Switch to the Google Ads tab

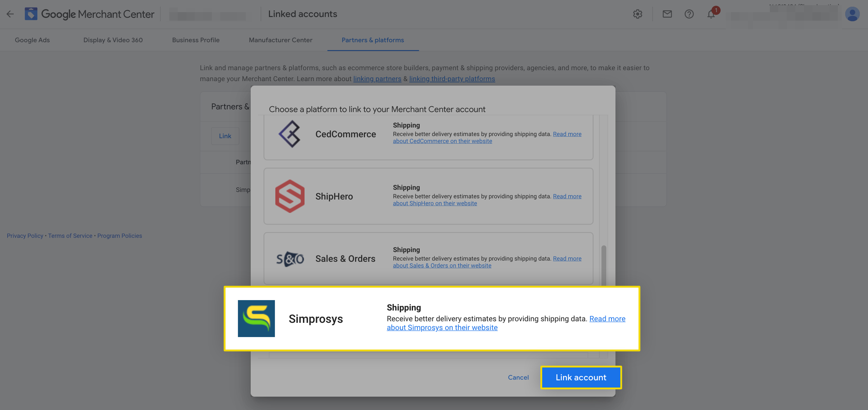tap(32, 40)
